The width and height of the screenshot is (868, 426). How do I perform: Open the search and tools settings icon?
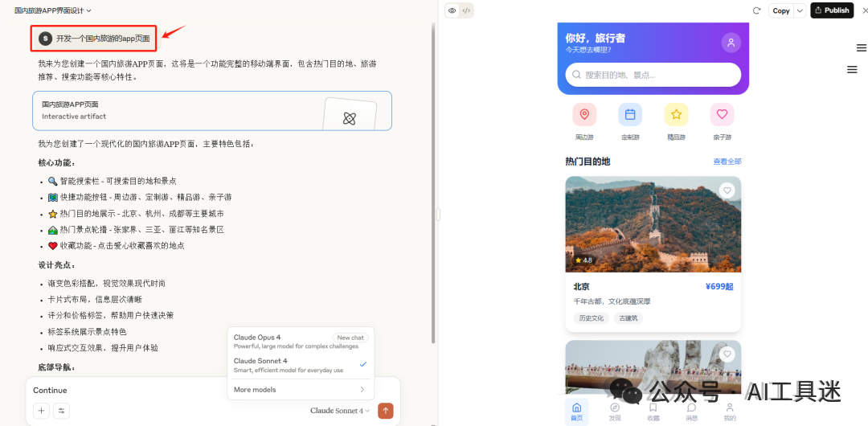coord(61,411)
